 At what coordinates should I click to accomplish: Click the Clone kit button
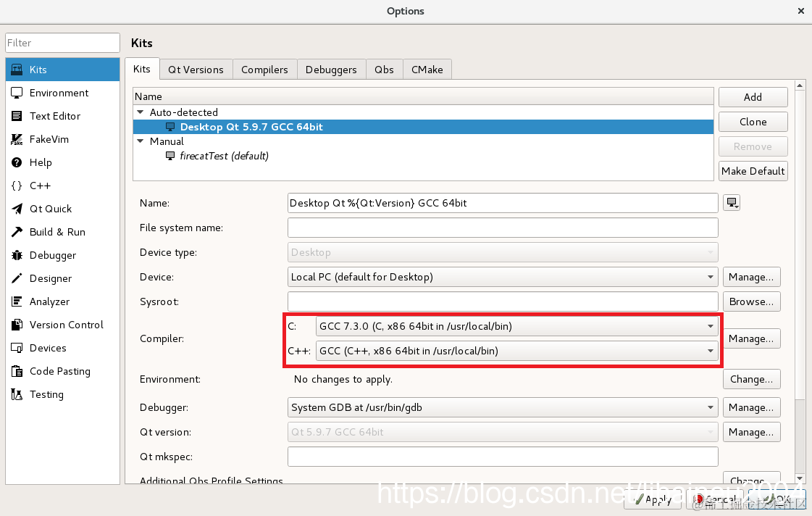coord(753,122)
